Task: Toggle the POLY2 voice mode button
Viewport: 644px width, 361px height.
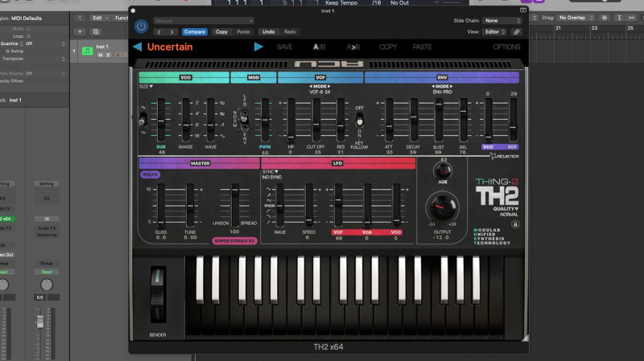Action: tap(150, 174)
